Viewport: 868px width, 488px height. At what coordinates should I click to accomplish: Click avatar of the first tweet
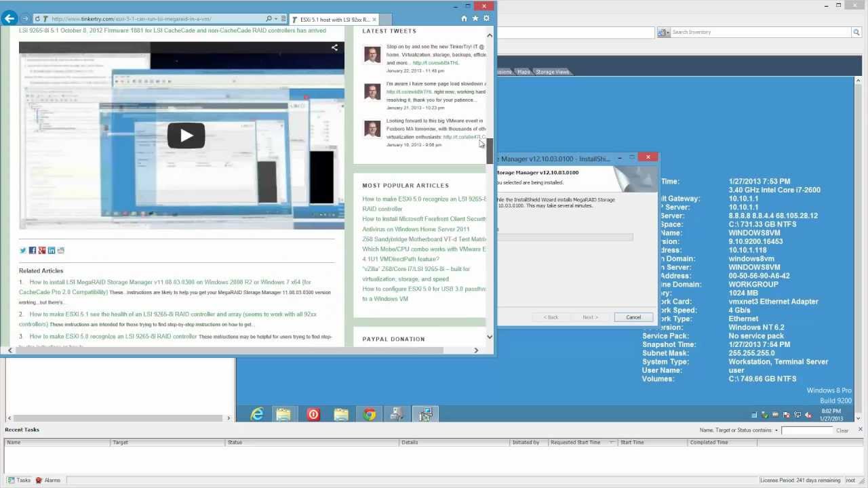(372, 54)
